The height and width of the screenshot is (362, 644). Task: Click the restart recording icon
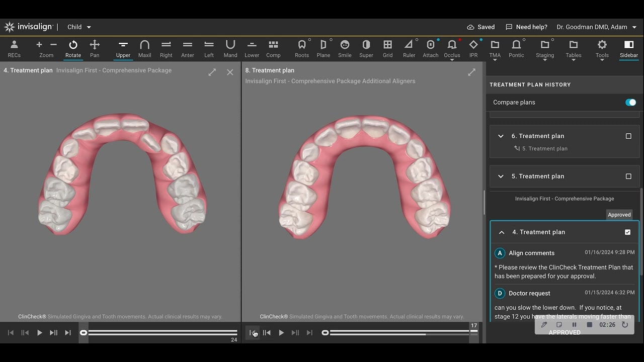coord(625,325)
